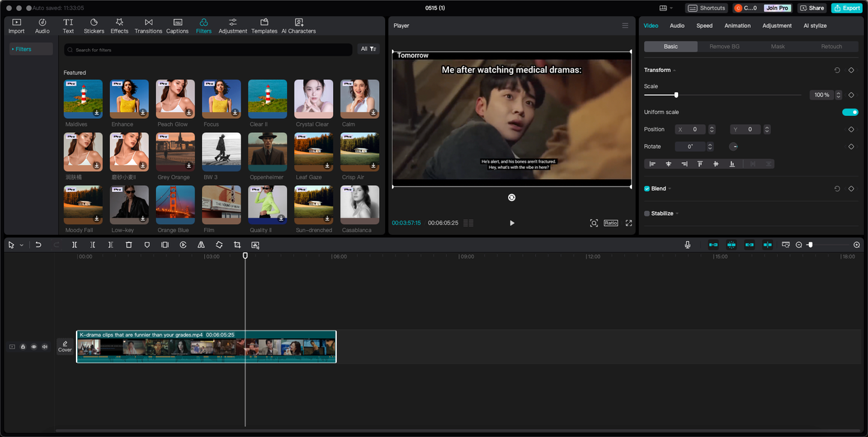The width and height of the screenshot is (868, 437).
Task: Switch inspector to Speed tab
Action: (705, 26)
